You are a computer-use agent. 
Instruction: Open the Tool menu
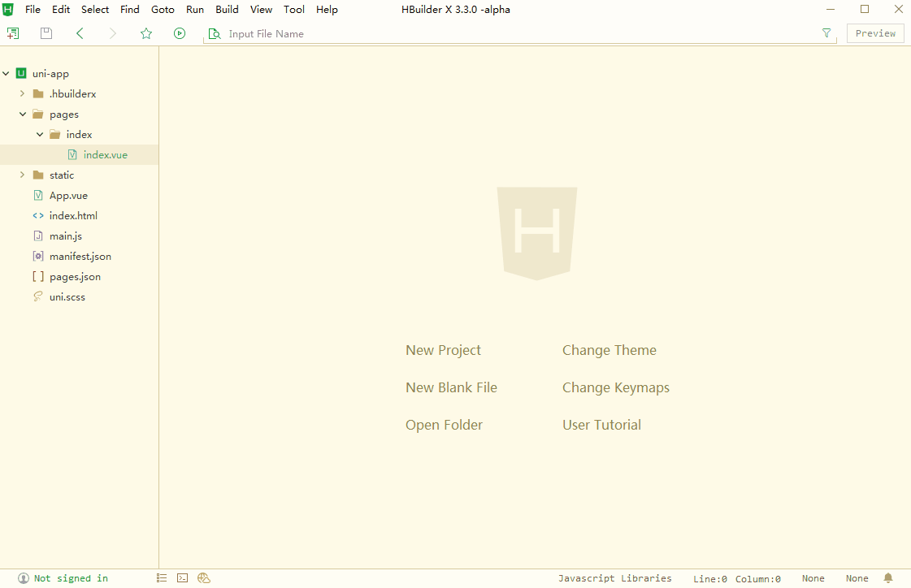tap(294, 10)
